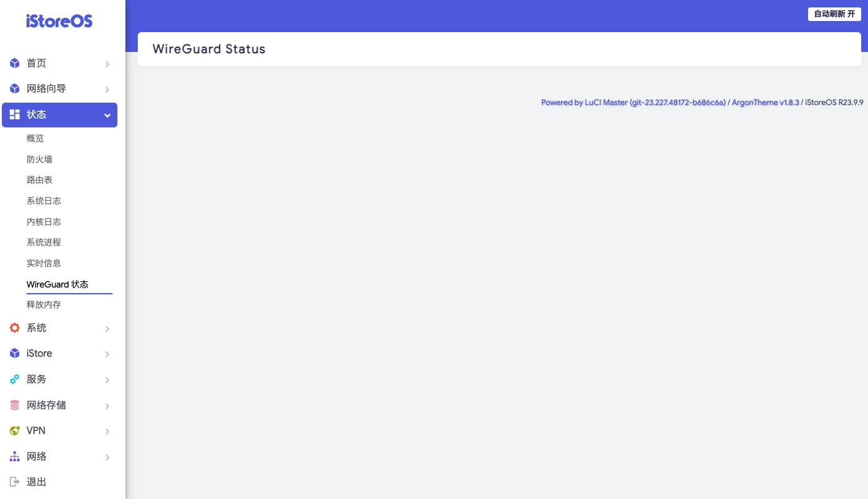868x499 pixels.
Task: Click the 服务 menu label
Action: coord(36,379)
